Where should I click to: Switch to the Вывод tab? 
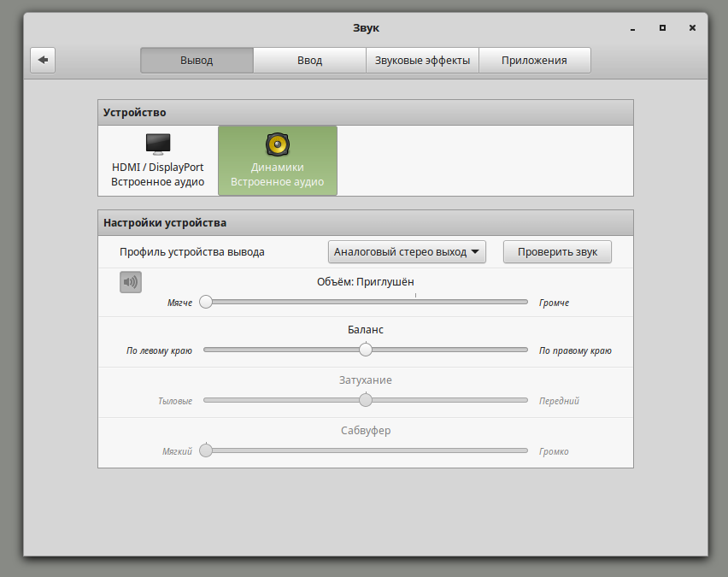point(197,61)
